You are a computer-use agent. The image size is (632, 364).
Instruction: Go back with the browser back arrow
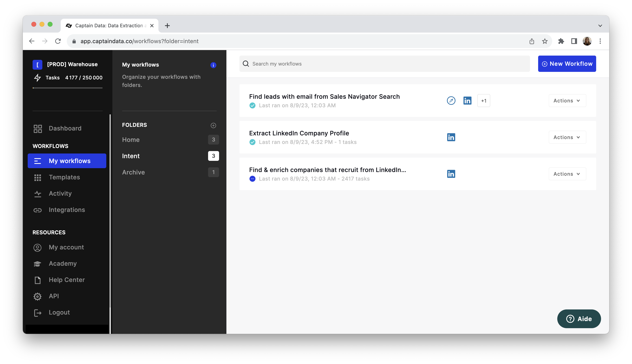tap(32, 41)
